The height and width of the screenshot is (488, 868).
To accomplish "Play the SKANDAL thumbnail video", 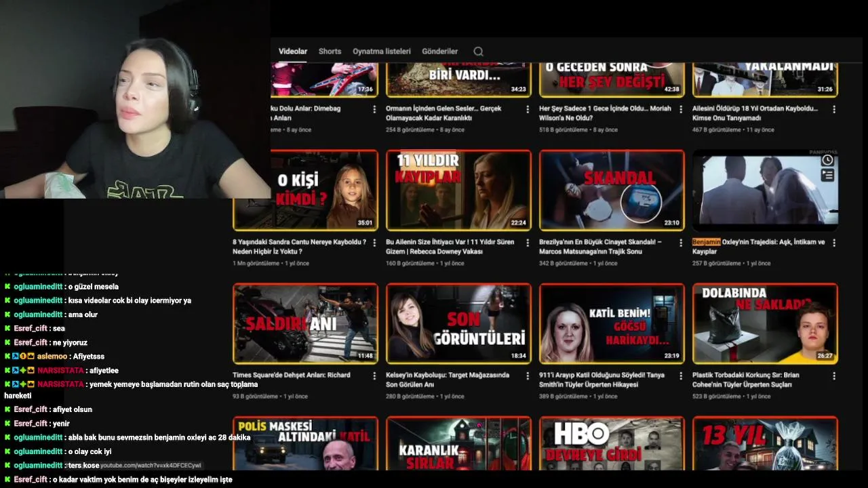I will (612, 190).
